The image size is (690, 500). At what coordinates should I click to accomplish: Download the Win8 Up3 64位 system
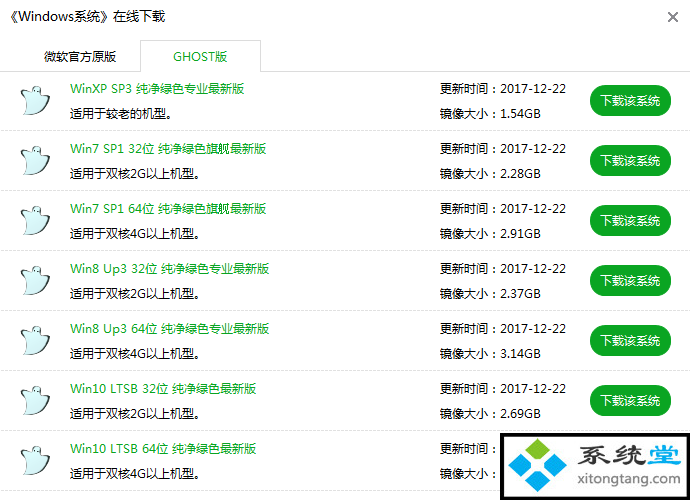click(x=630, y=340)
